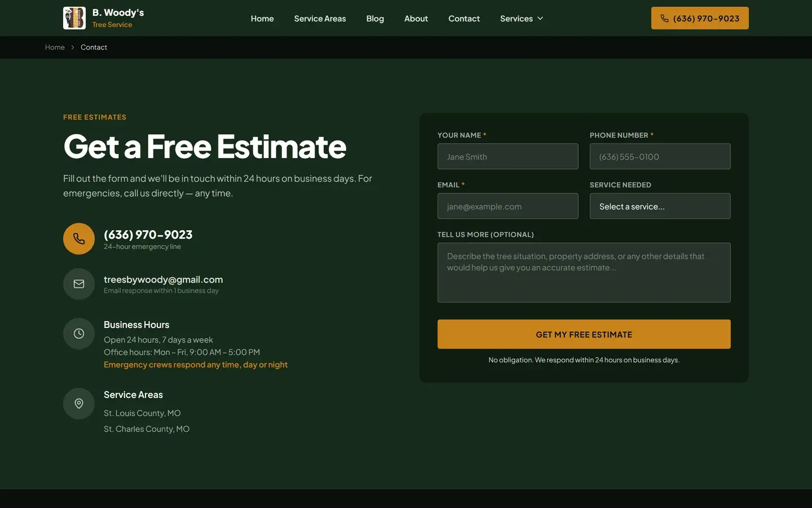Image resolution: width=812 pixels, height=508 pixels.
Task: Expand the Services menu chevron
Action: [x=540, y=19]
